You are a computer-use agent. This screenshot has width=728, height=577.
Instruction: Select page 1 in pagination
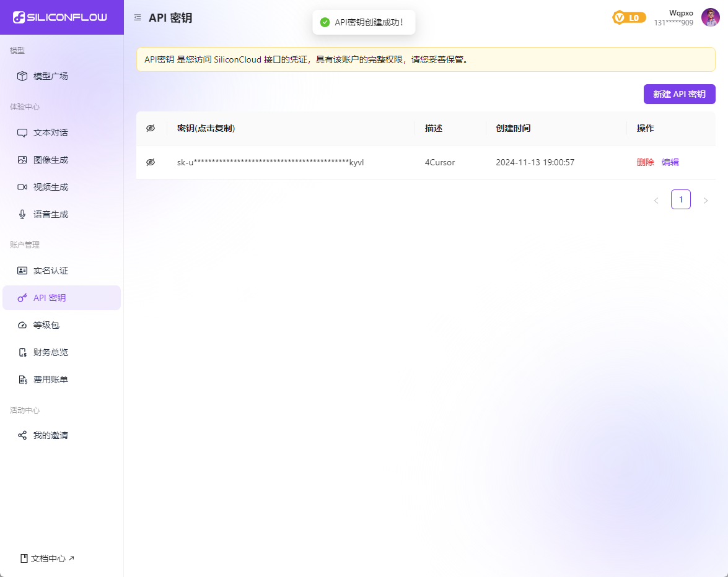pos(680,199)
